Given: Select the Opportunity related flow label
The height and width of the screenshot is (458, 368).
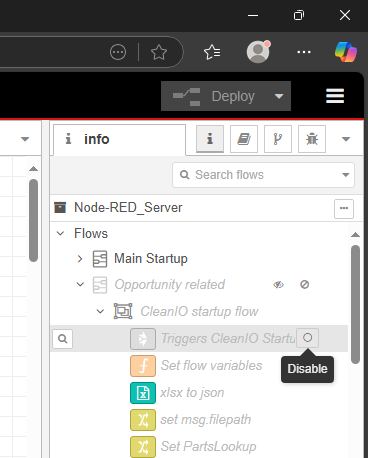Looking at the screenshot, I should pos(169,285).
